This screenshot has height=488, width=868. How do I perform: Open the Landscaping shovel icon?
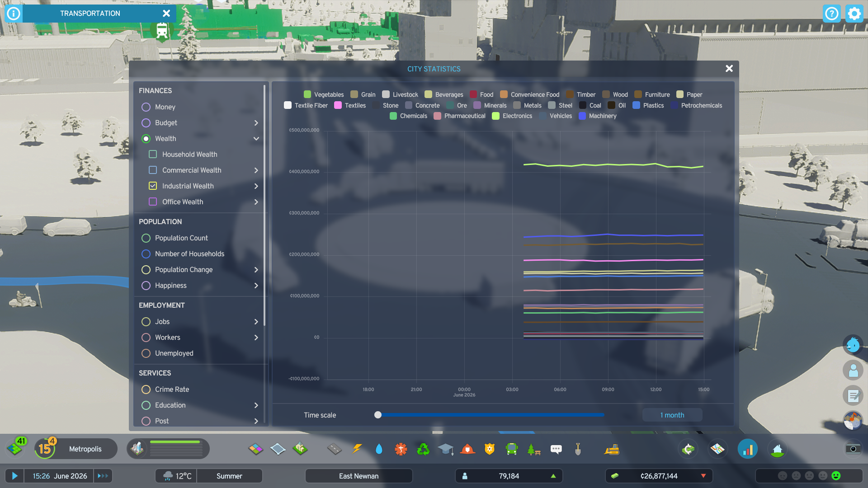(578, 449)
